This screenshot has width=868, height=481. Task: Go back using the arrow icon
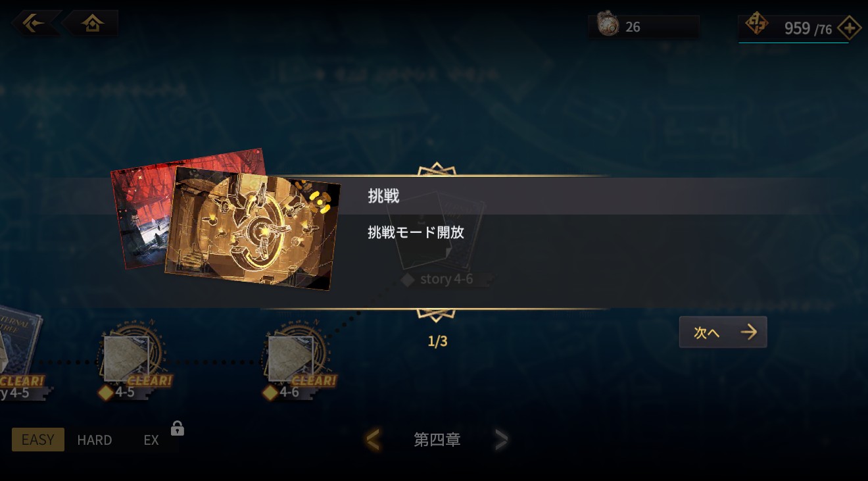(34, 23)
